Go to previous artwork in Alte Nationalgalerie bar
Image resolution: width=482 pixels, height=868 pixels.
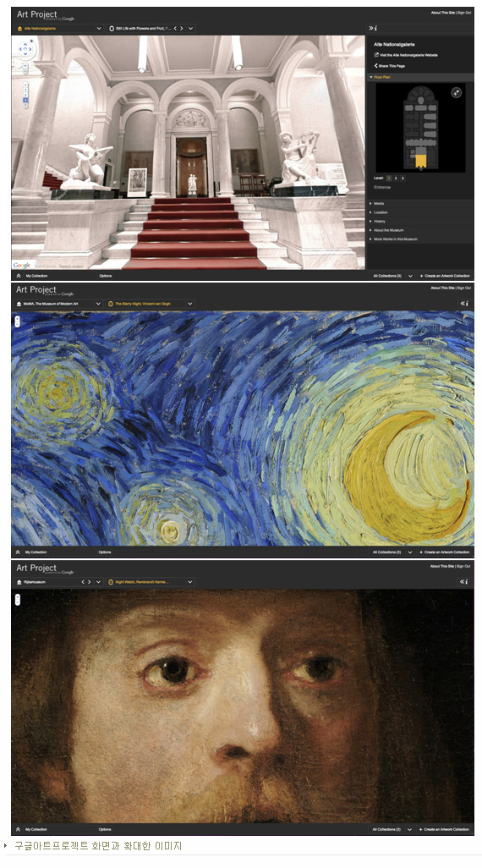[175, 28]
